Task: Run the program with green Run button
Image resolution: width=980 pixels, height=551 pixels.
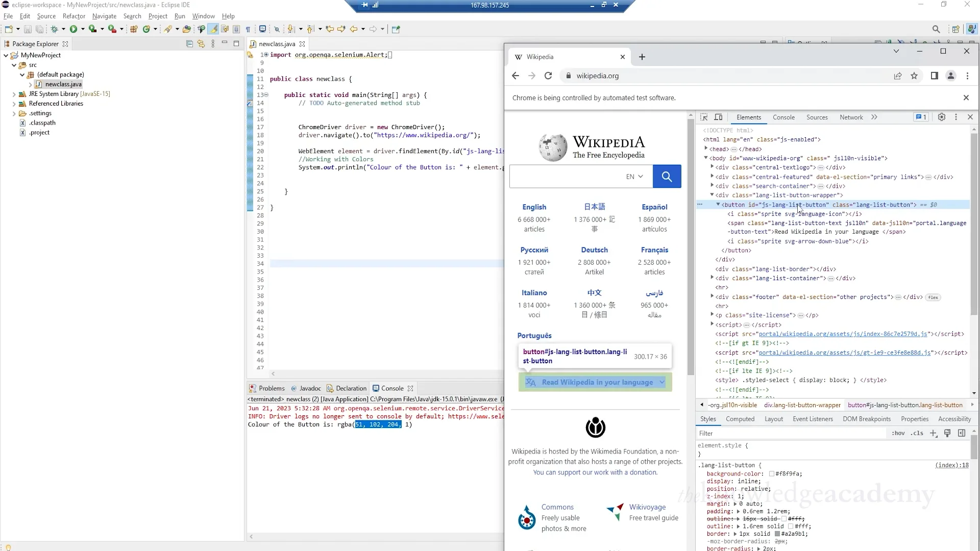Action: [73, 29]
